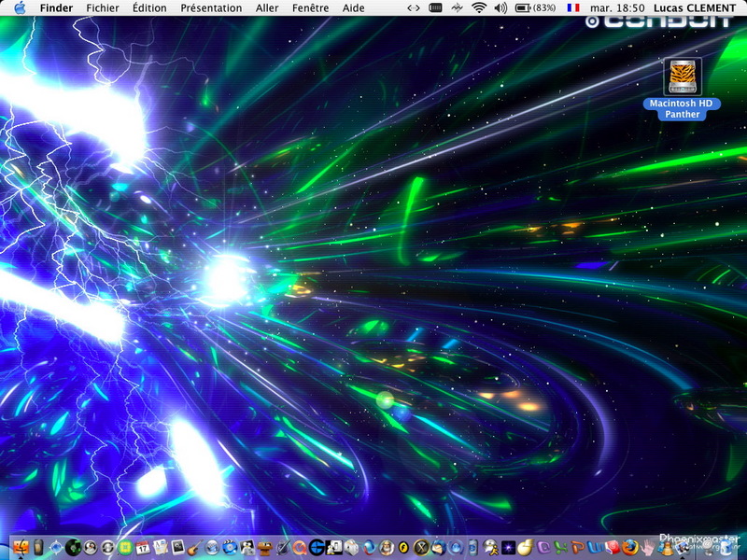Open Excel green X icon in Dock
This screenshot has height=560, width=747.
[560, 548]
